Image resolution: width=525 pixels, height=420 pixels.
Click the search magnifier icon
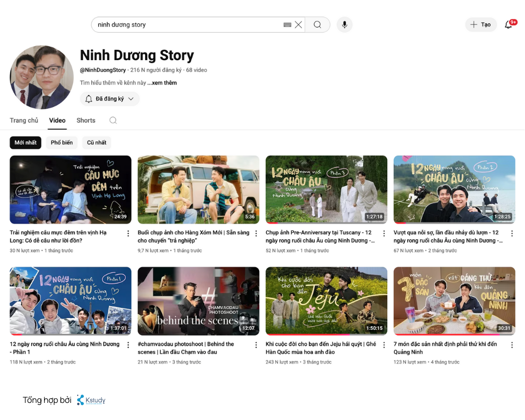[x=317, y=24]
